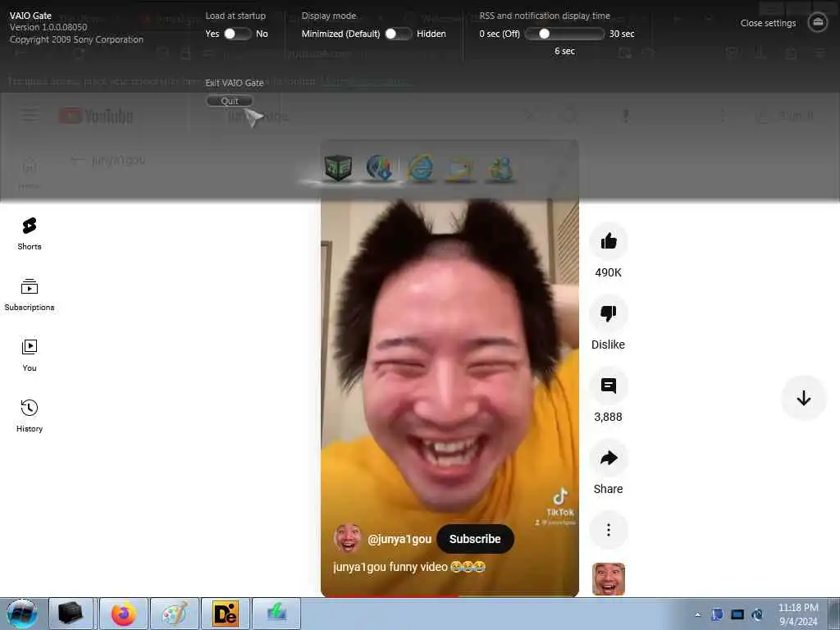Click the sound source thumbnail below more options
Image resolution: width=840 pixels, height=630 pixels.
(608, 579)
